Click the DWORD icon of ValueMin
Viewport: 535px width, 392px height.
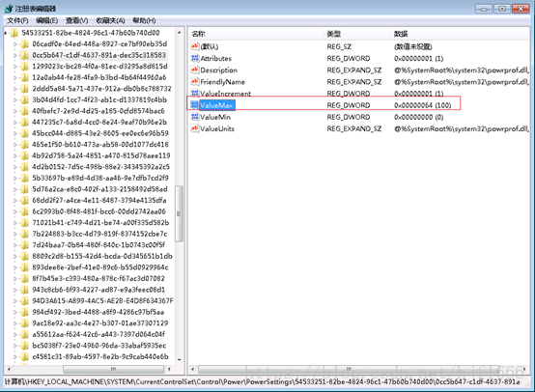(195, 117)
